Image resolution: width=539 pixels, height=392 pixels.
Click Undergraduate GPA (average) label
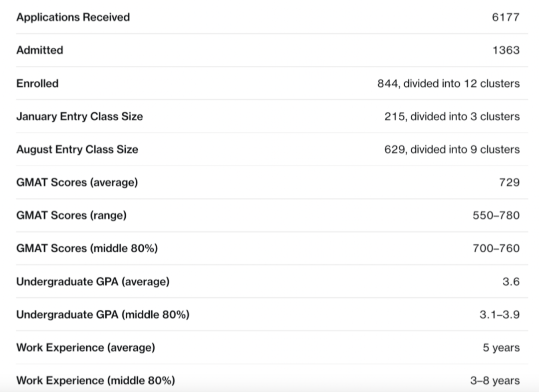pos(93,281)
